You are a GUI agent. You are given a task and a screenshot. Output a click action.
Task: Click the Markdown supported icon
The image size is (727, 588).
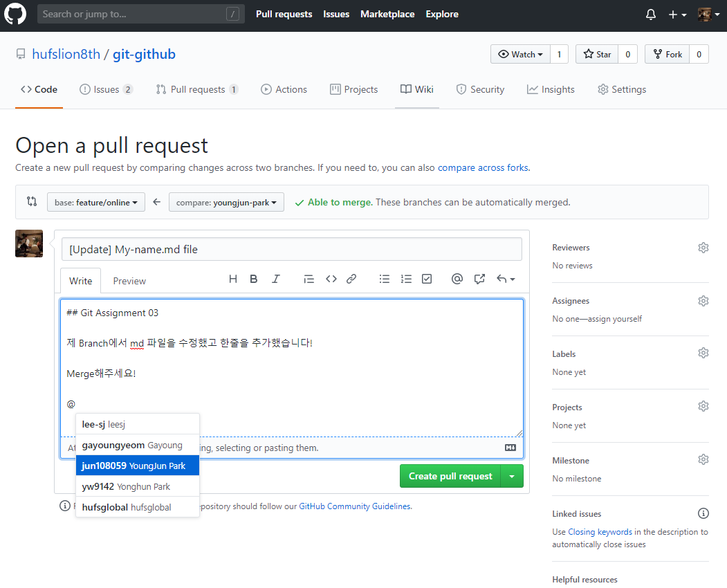point(510,448)
